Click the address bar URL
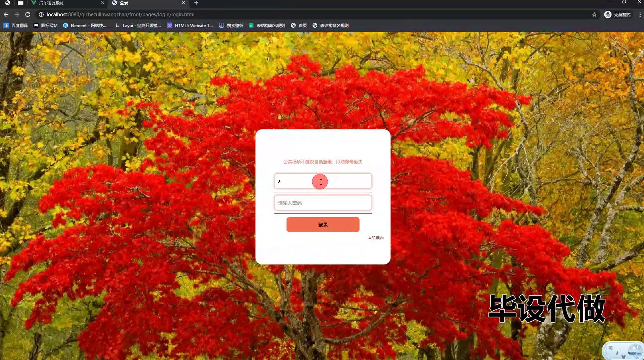This screenshot has width=644, height=360. [x=120, y=14]
